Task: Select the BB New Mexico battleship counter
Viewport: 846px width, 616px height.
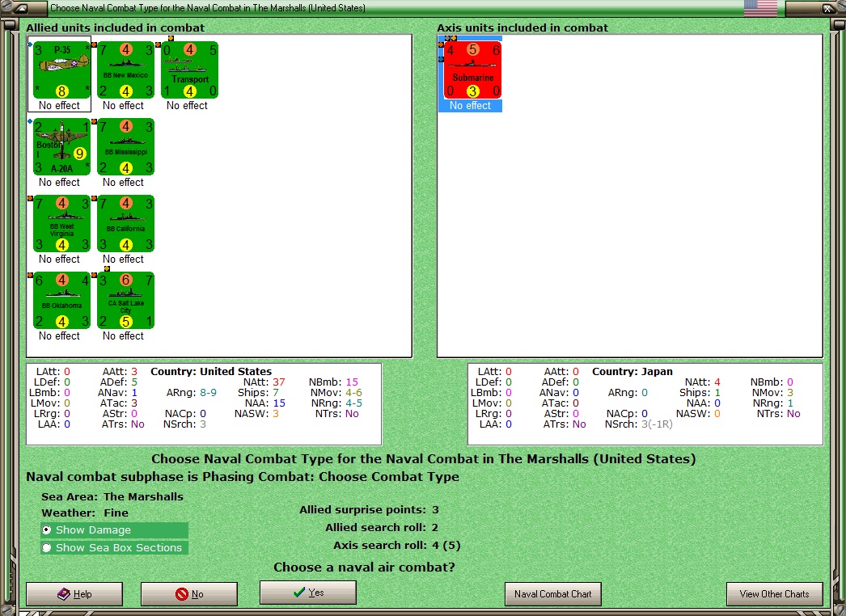Action: pyautogui.click(x=125, y=70)
